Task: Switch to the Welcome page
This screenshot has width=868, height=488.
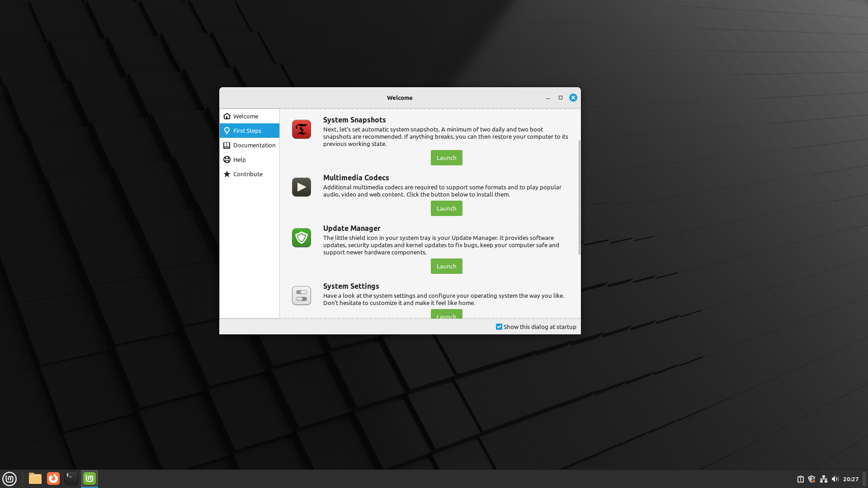Action: 250,116
